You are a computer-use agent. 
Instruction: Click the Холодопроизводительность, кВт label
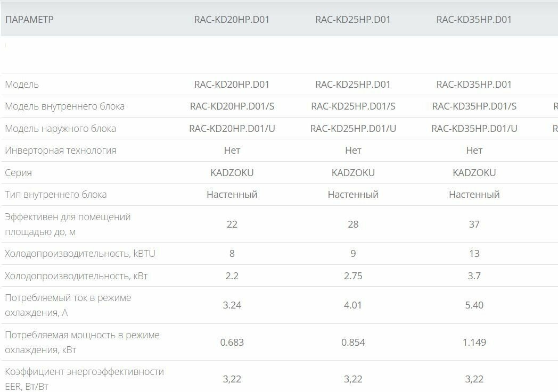(76, 276)
